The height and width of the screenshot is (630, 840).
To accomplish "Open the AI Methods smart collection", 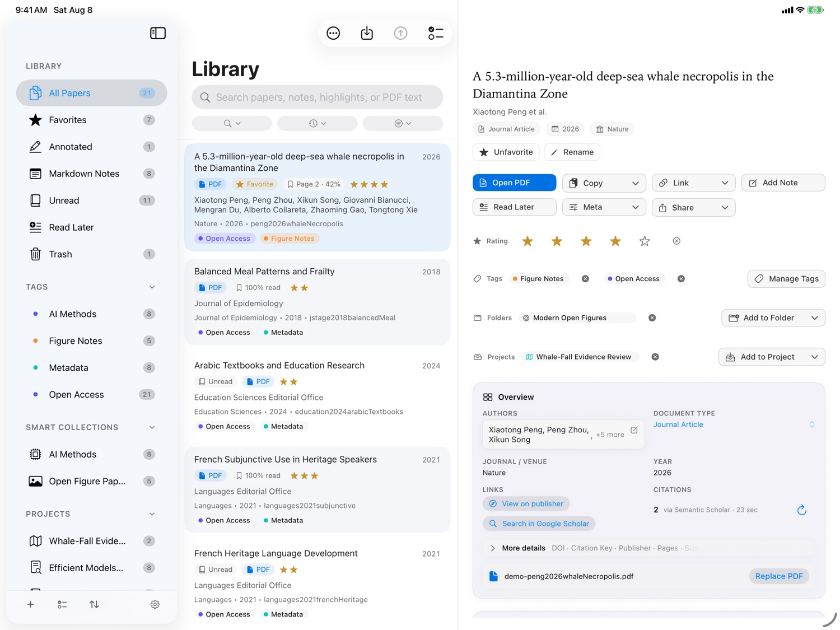I will [x=91, y=454].
